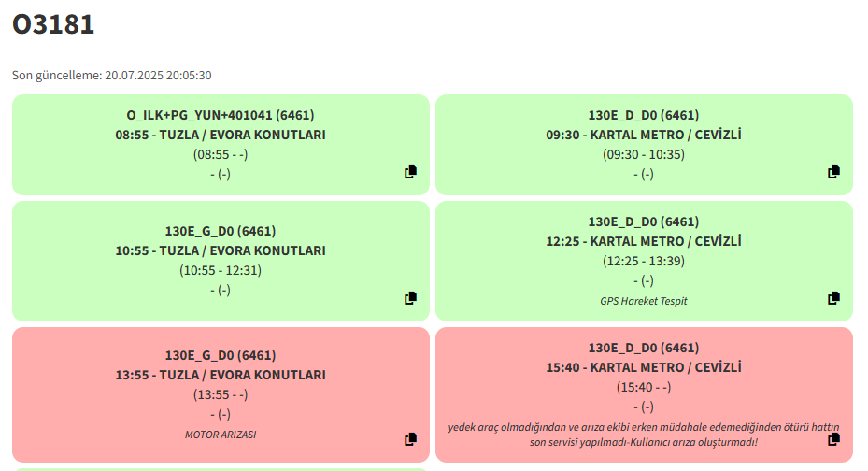Copy the 15:40 Kartal Metro trip details
The height and width of the screenshot is (471, 868).
pos(833,439)
